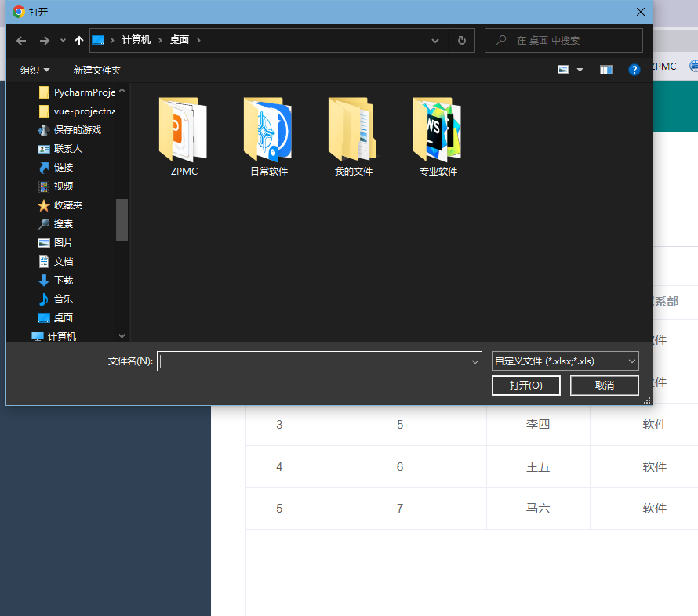Image resolution: width=698 pixels, height=616 pixels.
Task: Click the 打开(O) button
Action: (x=525, y=385)
